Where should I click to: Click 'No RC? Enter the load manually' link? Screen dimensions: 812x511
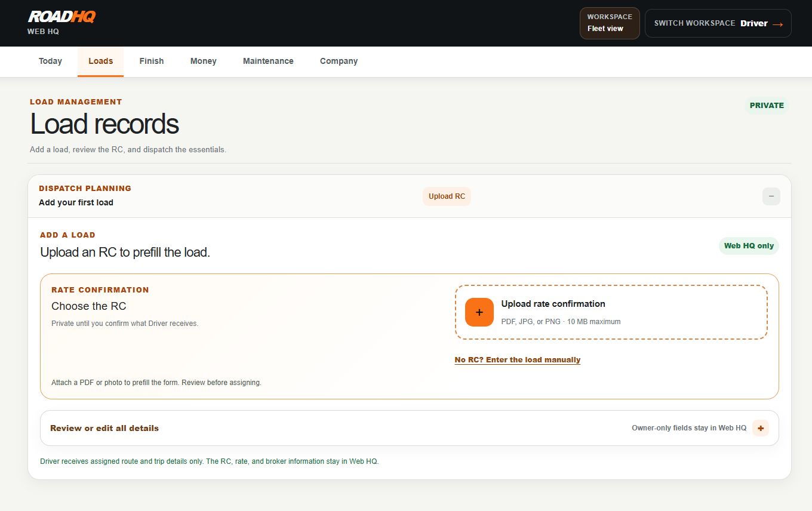[x=518, y=360]
